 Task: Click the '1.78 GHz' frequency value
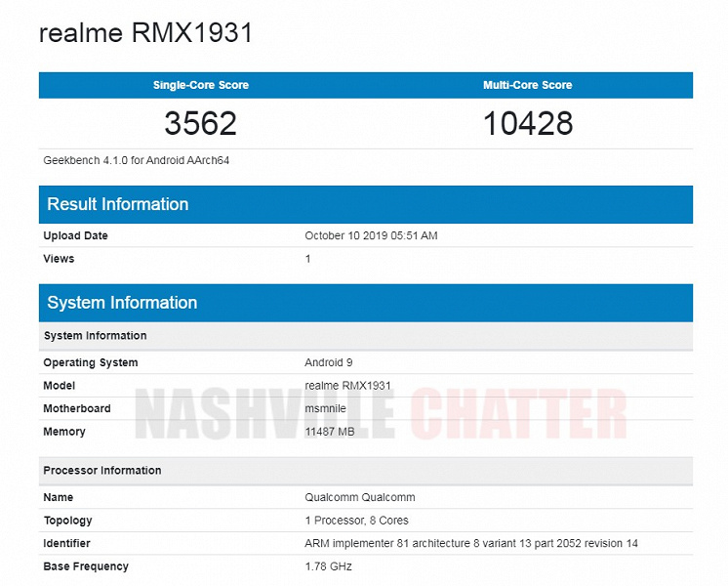click(x=328, y=566)
